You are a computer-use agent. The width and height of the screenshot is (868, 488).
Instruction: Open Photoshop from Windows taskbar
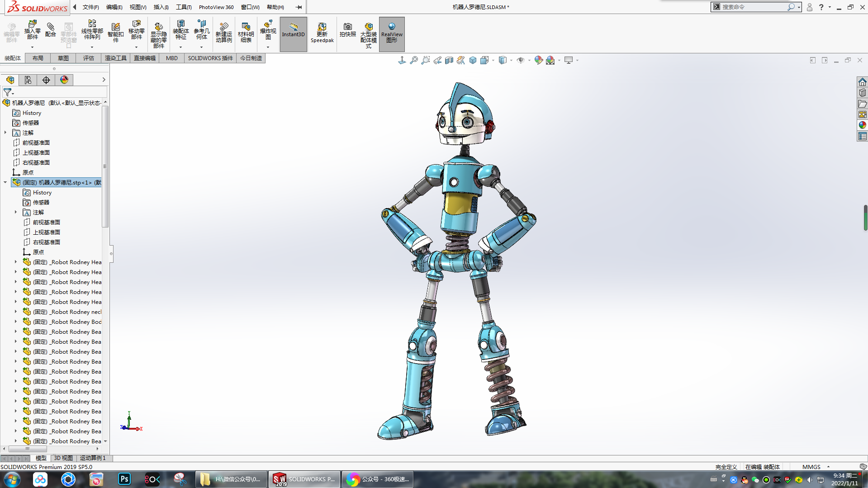[x=124, y=479]
